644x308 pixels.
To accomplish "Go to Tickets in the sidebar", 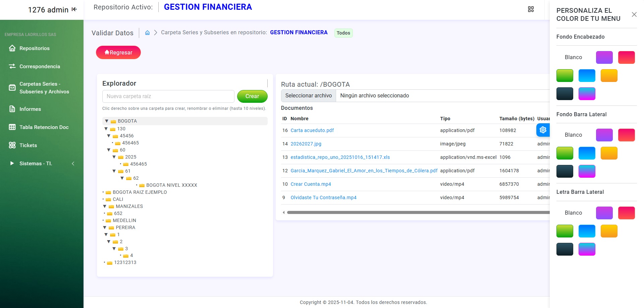I will (x=28, y=145).
